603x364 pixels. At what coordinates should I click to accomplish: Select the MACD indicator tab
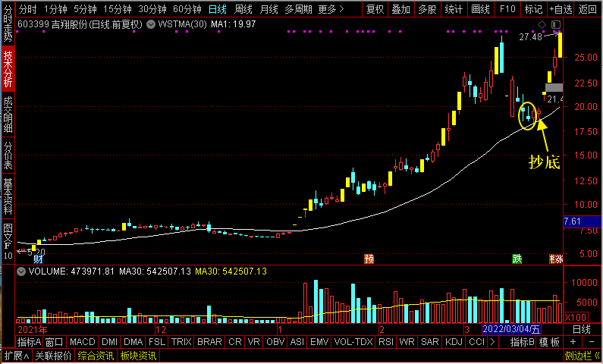point(83,342)
